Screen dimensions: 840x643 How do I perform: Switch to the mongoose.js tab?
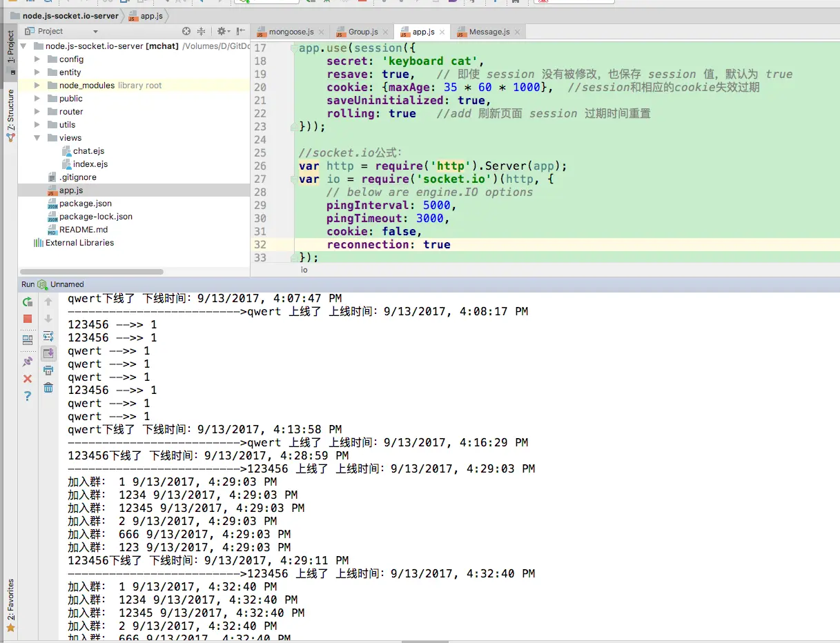coord(291,32)
